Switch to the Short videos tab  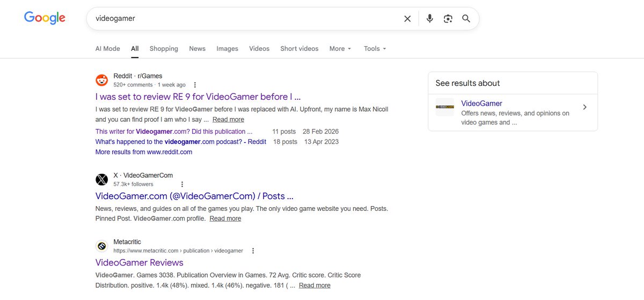299,48
